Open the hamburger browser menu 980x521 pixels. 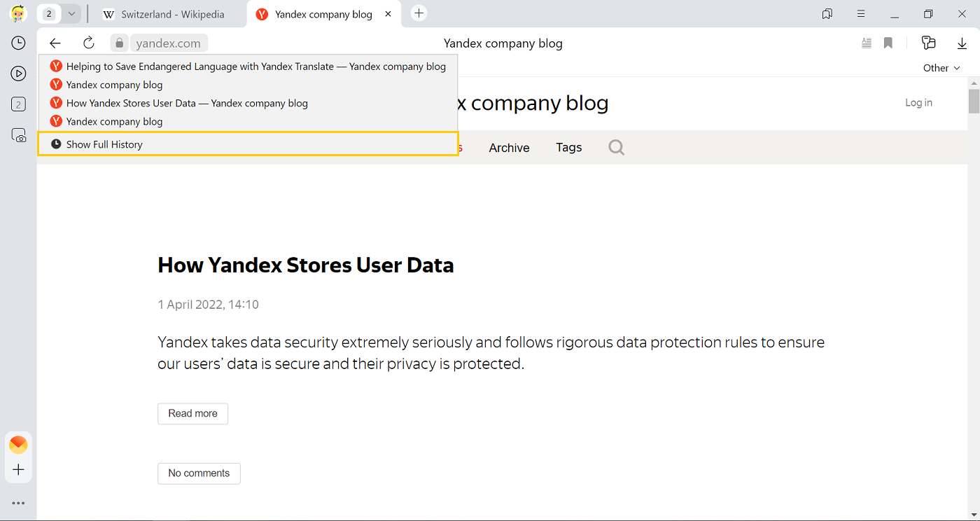pos(862,14)
